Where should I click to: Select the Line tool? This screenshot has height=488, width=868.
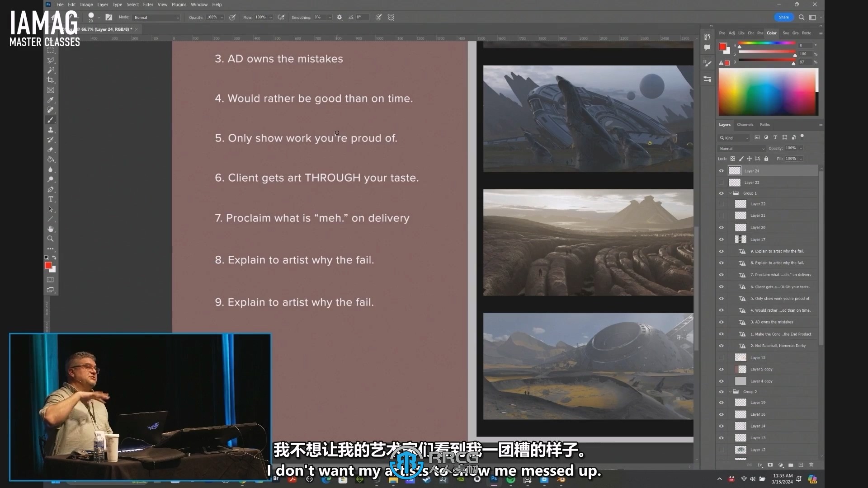(51, 219)
